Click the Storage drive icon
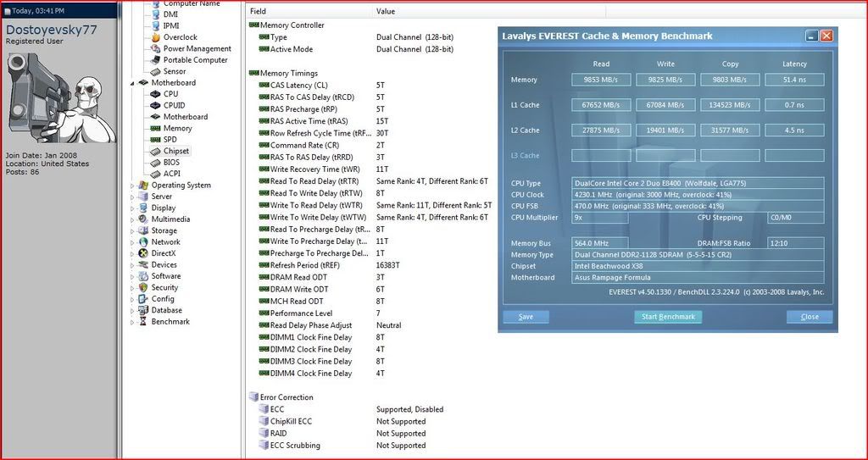 142,230
